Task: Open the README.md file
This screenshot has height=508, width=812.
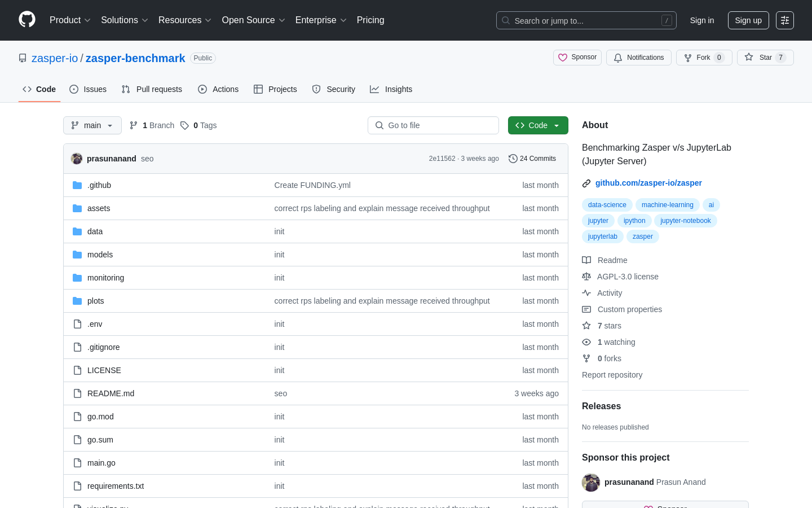Action: click(111, 393)
